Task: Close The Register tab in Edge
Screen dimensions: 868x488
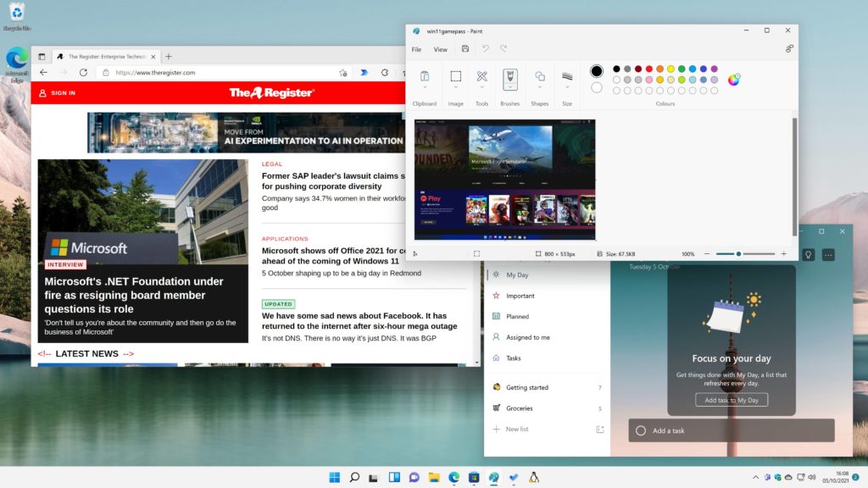Action: (x=153, y=57)
